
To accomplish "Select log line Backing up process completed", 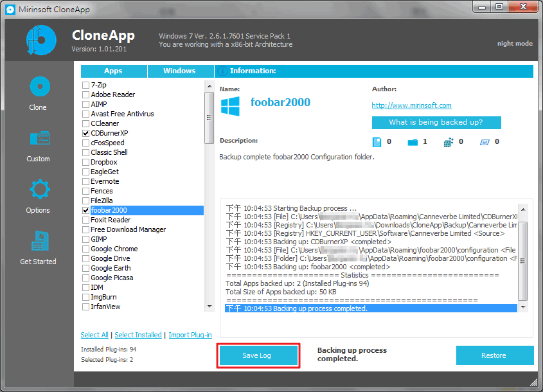I will tap(371, 308).
